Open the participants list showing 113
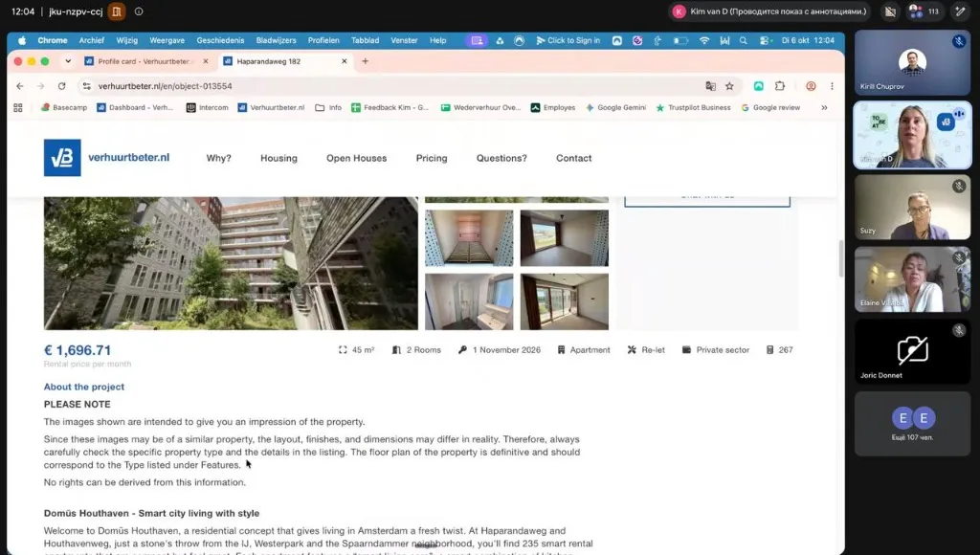This screenshot has height=555, width=980. 925,11
